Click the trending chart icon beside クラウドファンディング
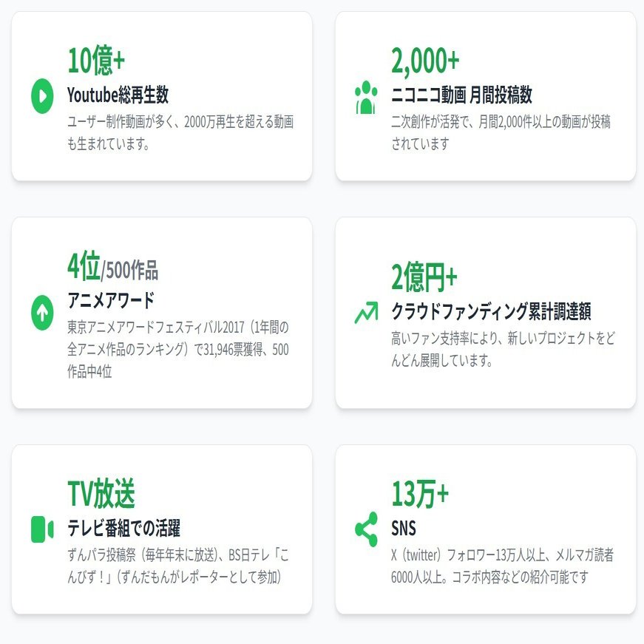The height and width of the screenshot is (644, 644). pyautogui.click(x=365, y=313)
